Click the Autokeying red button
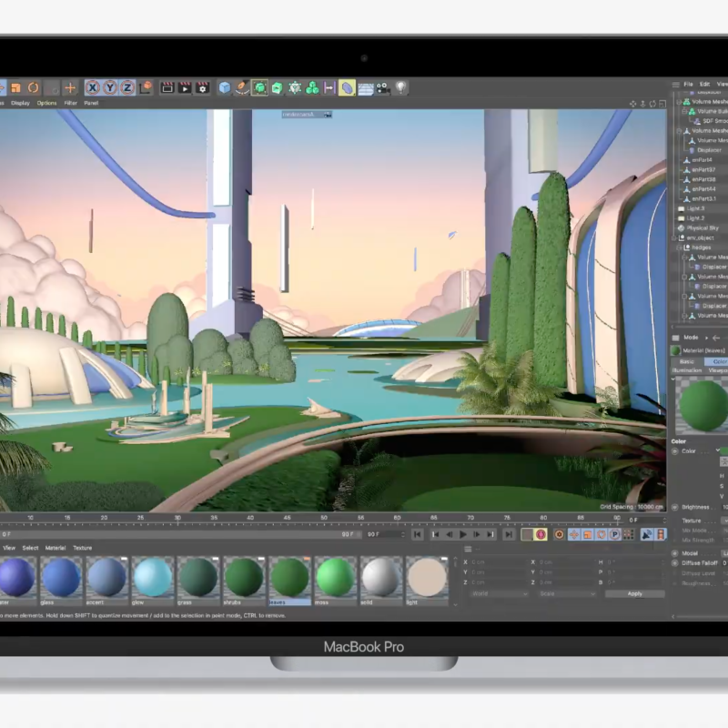Image resolution: width=728 pixels, height=728 pixels. (x=541, y=535)
